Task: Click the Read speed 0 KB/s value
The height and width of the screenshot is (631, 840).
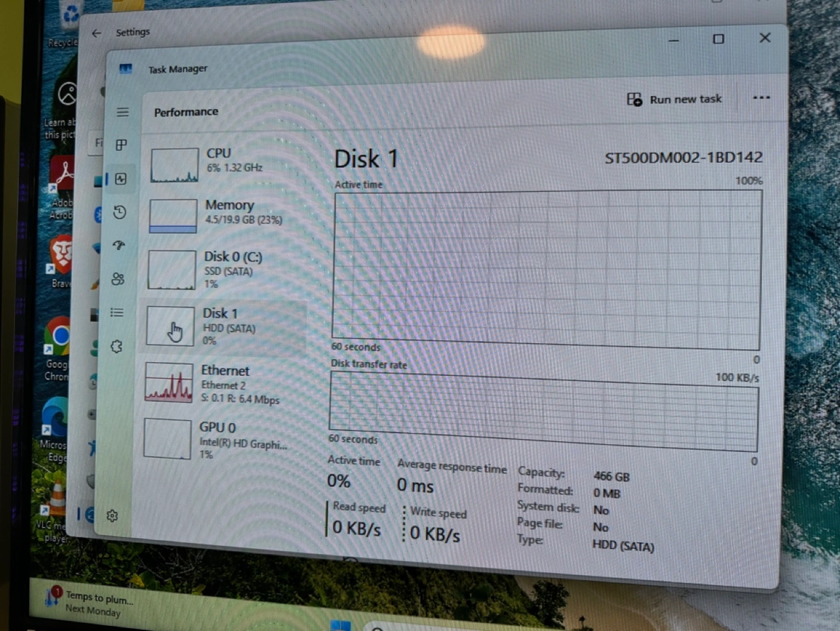Action: 356,528
